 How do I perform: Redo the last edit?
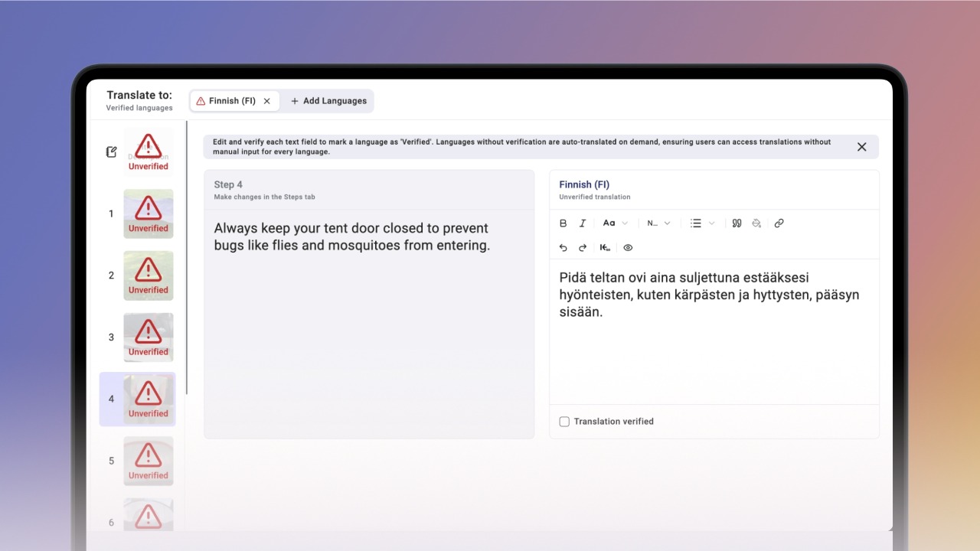pyautogui.click(x=583, y=248)
